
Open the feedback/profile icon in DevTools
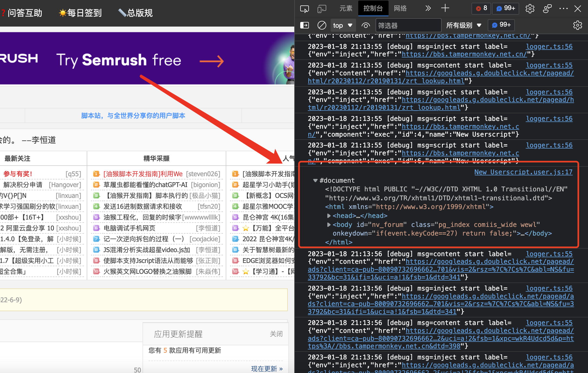(547, 9)
